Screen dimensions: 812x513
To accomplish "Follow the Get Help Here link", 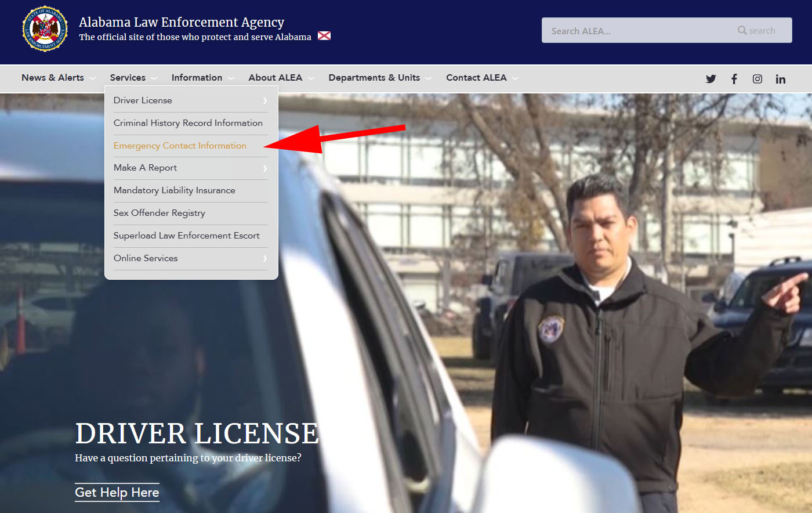I will coord(117,493).
